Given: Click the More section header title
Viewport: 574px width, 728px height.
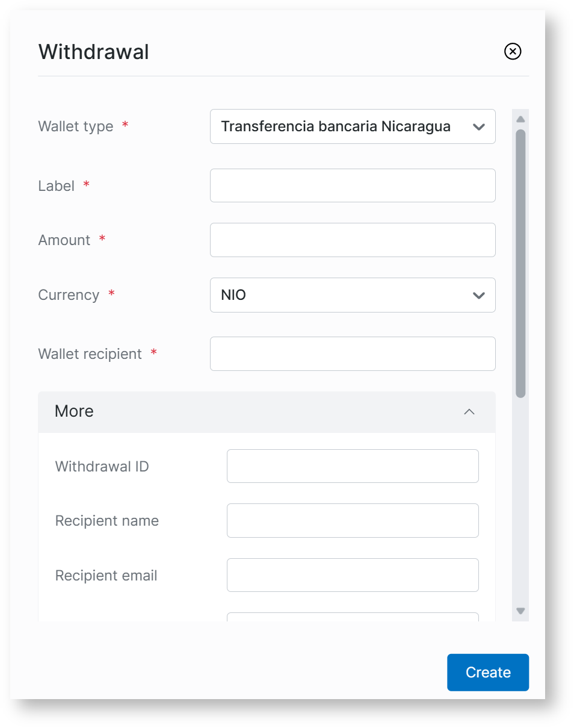Looking at the screenshot, I should click(x=74, y=411).
